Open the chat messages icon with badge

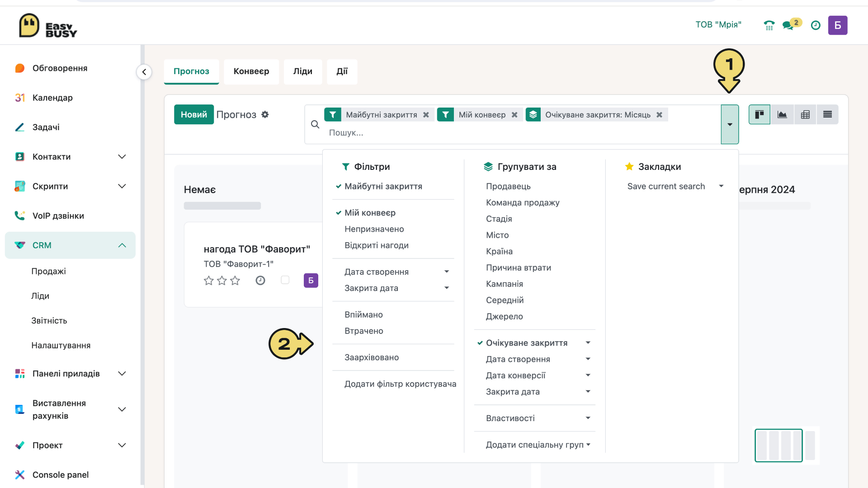[x=792, y=24]
